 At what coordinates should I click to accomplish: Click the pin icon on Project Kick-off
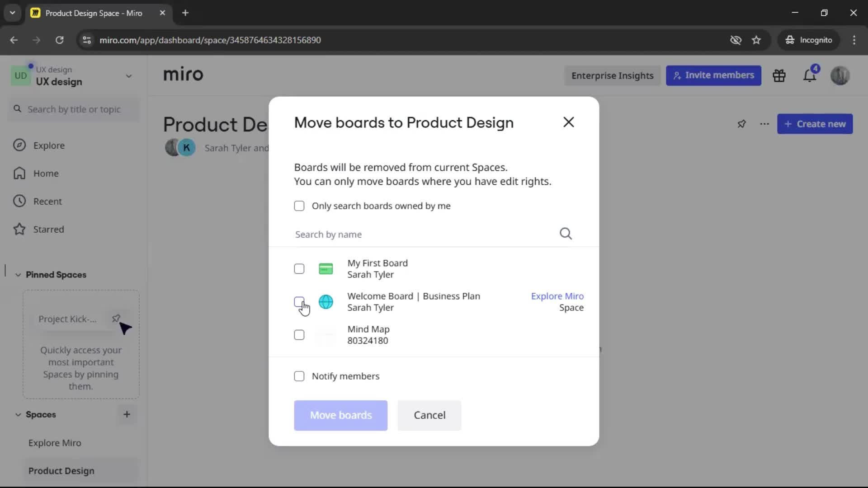coord(116,319)
